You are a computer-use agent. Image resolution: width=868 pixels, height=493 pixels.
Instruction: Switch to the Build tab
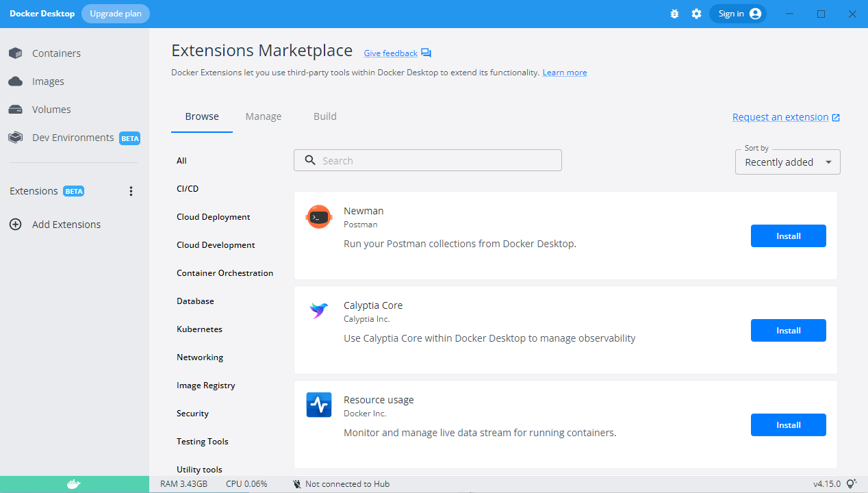[x=325, y=116]
